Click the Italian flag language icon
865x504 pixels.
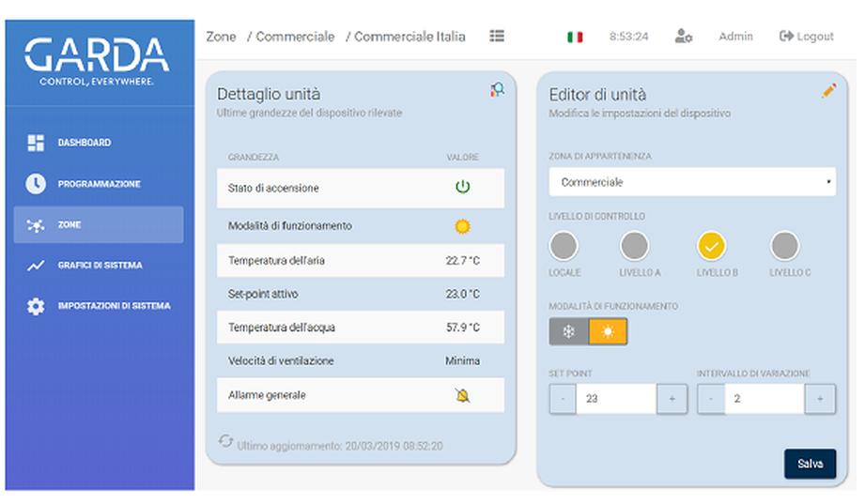(575, 37)
